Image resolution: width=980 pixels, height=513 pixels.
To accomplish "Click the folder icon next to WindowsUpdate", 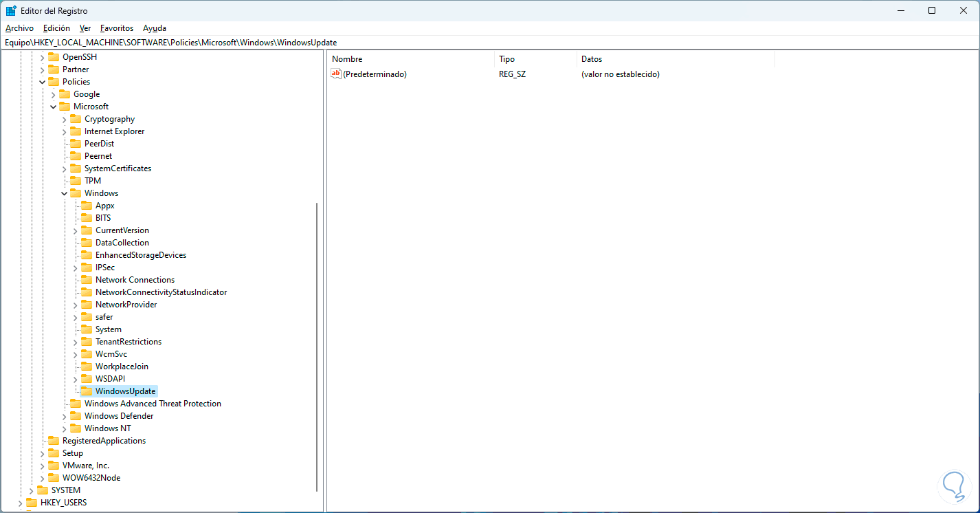I will [87, 391].
